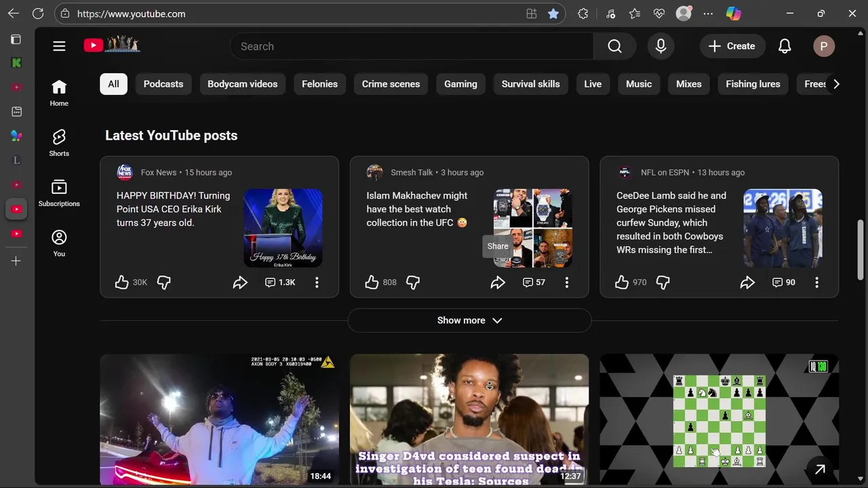Select the Fishing lures chip
The width and height of the screenshot is (868, 488).
click(x=753, y=84)
